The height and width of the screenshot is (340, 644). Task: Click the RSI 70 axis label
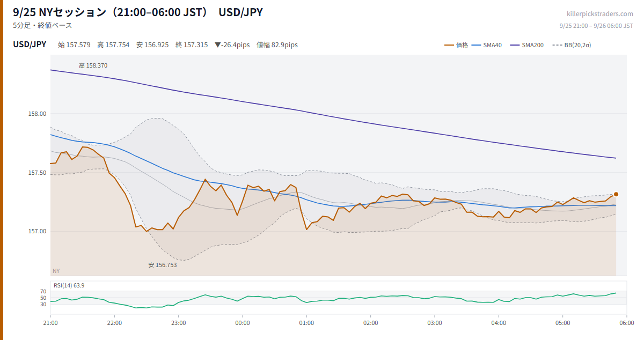43,291
